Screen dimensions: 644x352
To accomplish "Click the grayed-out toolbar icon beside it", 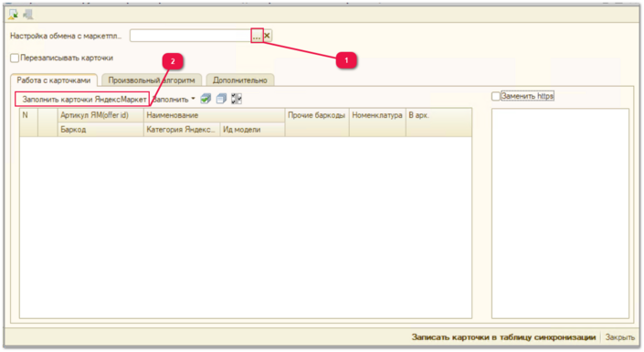I will tap(28, 15).
